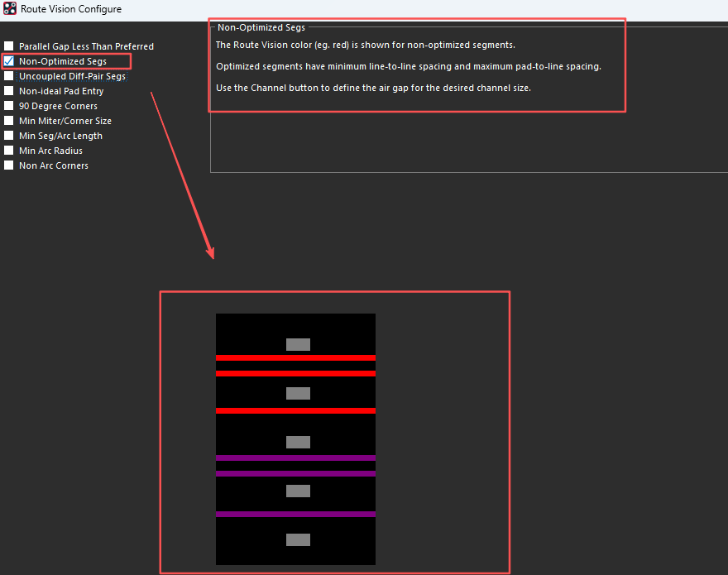Viewport: 728px width, 575px height.
Task: Click the Route Vision Configure window title
Action: coord(71,9)
